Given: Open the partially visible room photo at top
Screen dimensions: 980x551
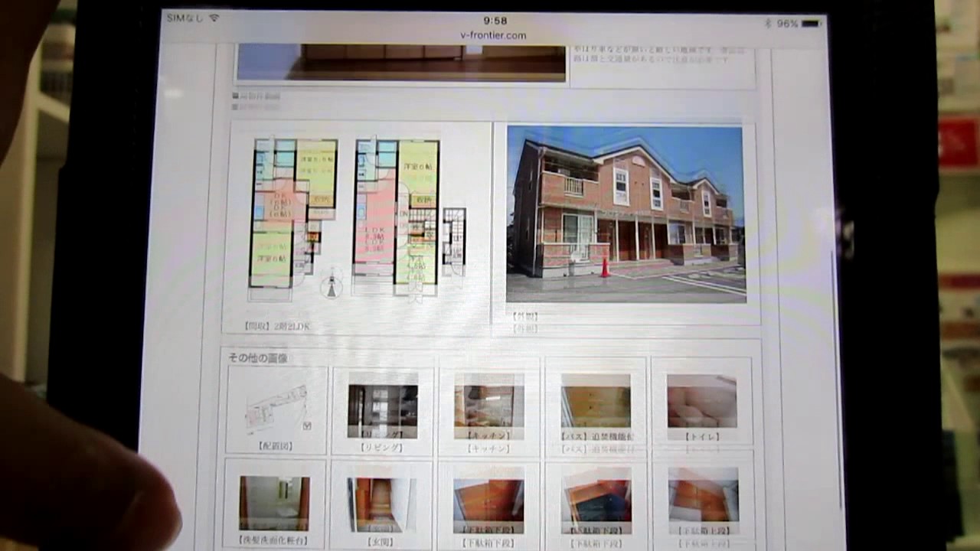Looking at the screenshot, I should [401, 62].
